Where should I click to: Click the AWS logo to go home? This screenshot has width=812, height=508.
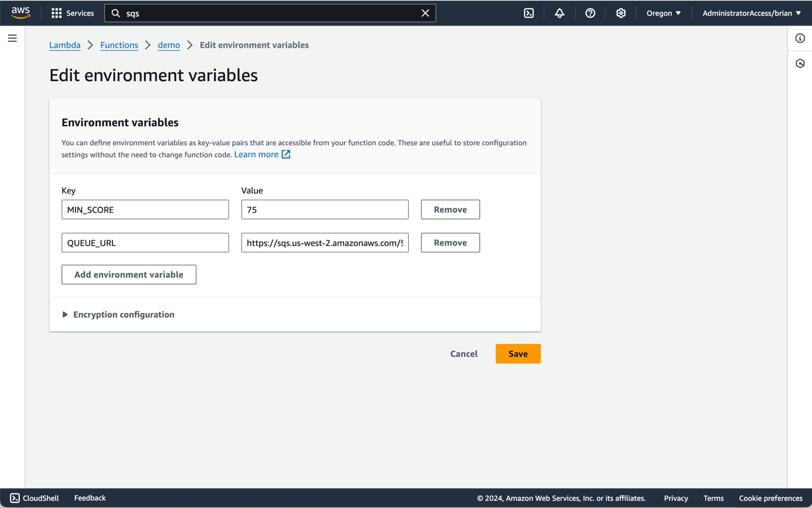click(20, 12)
